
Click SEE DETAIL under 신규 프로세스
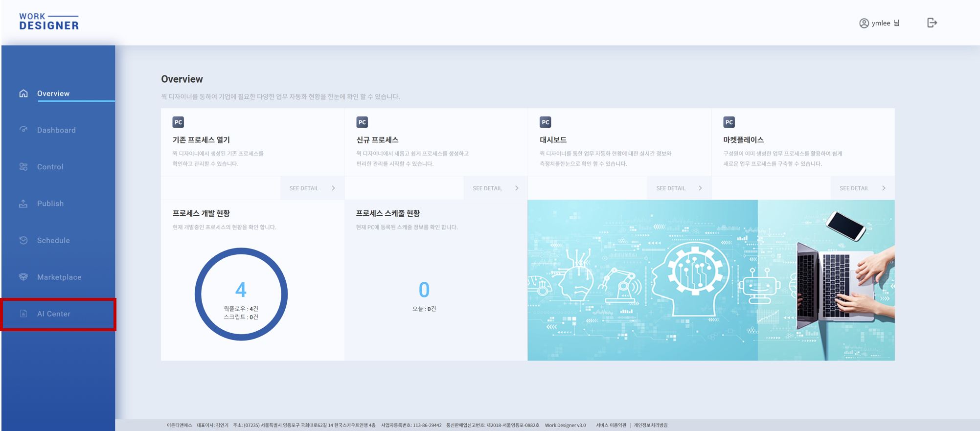[x=487, y=188]
